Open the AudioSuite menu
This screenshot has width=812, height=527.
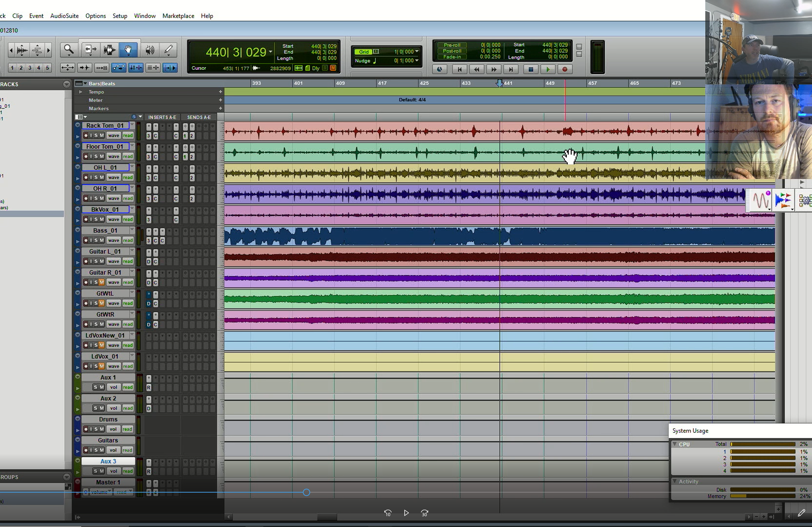[x=64, y=16]
